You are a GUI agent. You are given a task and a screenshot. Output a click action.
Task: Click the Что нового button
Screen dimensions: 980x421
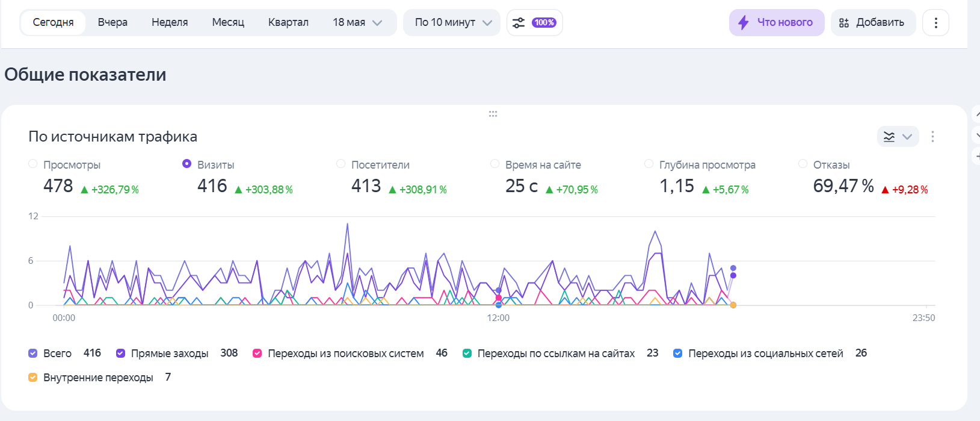776,23
